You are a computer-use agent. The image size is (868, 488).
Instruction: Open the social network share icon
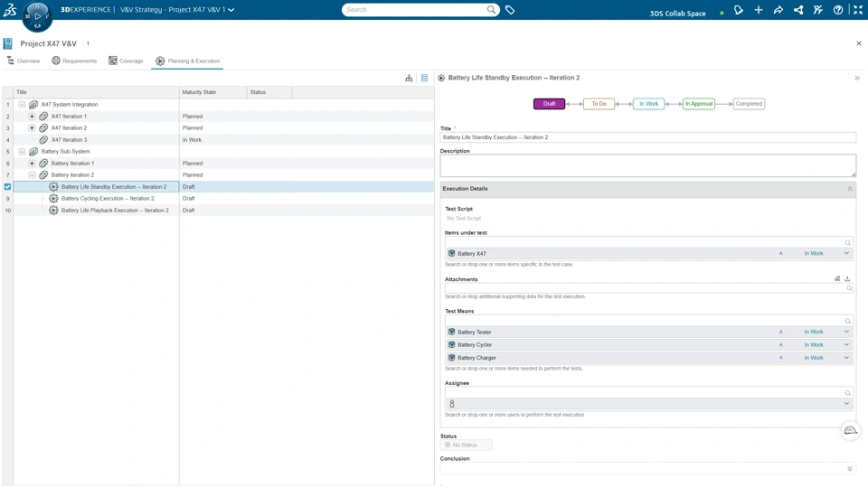tap(798, 10)
